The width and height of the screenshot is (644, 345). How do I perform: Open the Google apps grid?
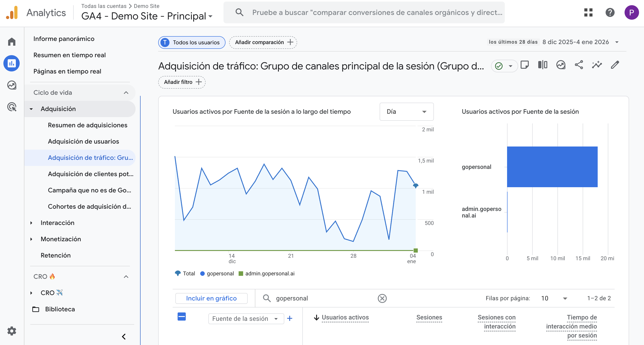pos(588,12)
